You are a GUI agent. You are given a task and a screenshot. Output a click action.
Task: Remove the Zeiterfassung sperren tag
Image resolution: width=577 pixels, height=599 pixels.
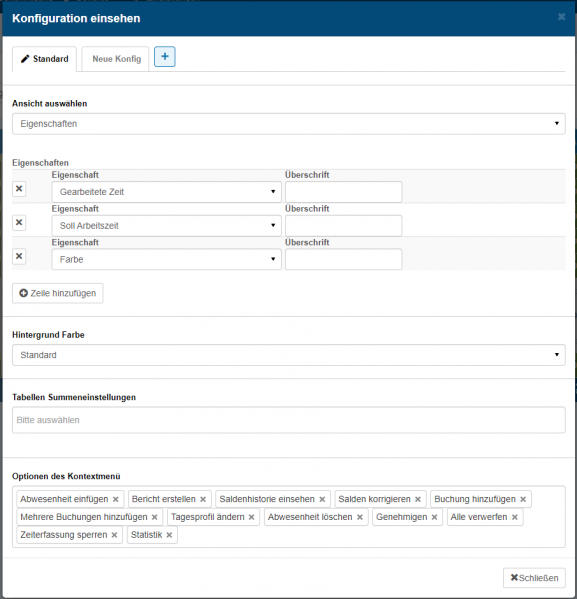[x=114, y=535]
